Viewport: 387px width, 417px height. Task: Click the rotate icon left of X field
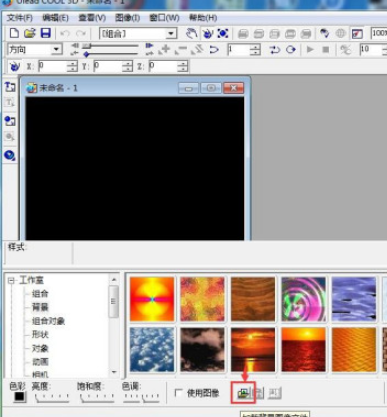14,66
